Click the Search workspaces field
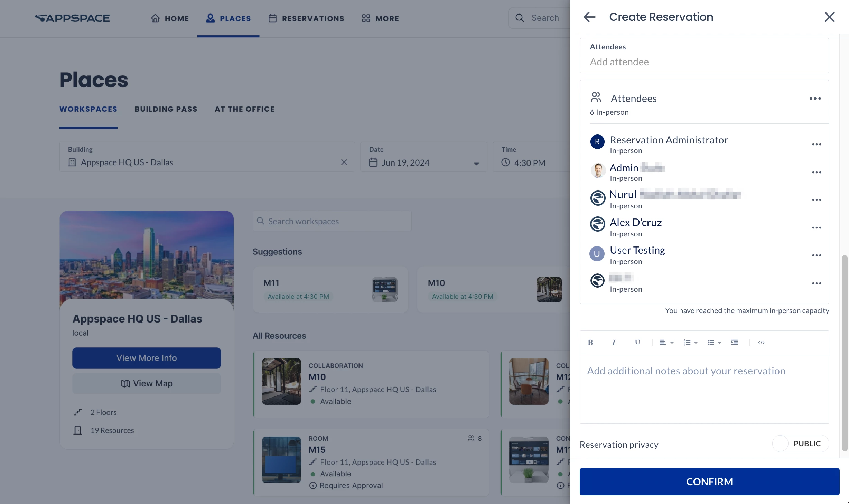This screenshot has height=504, width=849. [x=332, y=221]
